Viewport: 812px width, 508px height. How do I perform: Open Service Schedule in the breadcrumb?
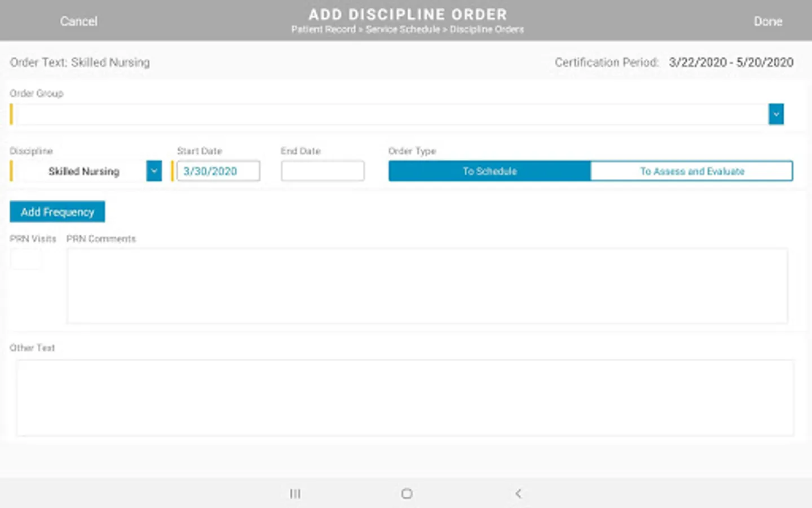tap(403, 29)
